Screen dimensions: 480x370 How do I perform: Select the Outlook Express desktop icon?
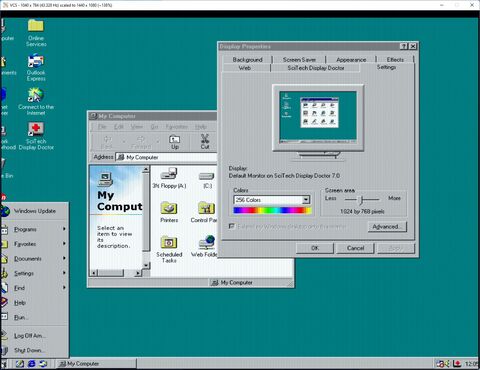point(36,68)
